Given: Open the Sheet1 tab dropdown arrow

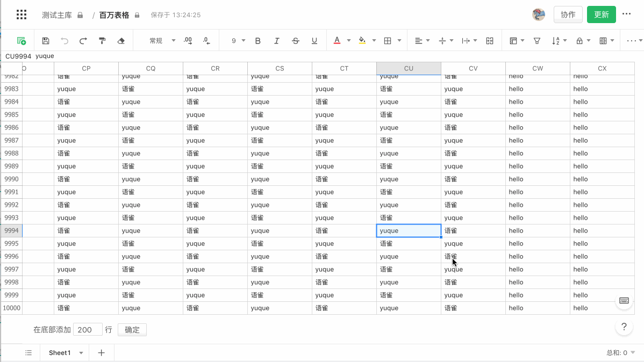Looking at the screenshot, I should (81, 353).
